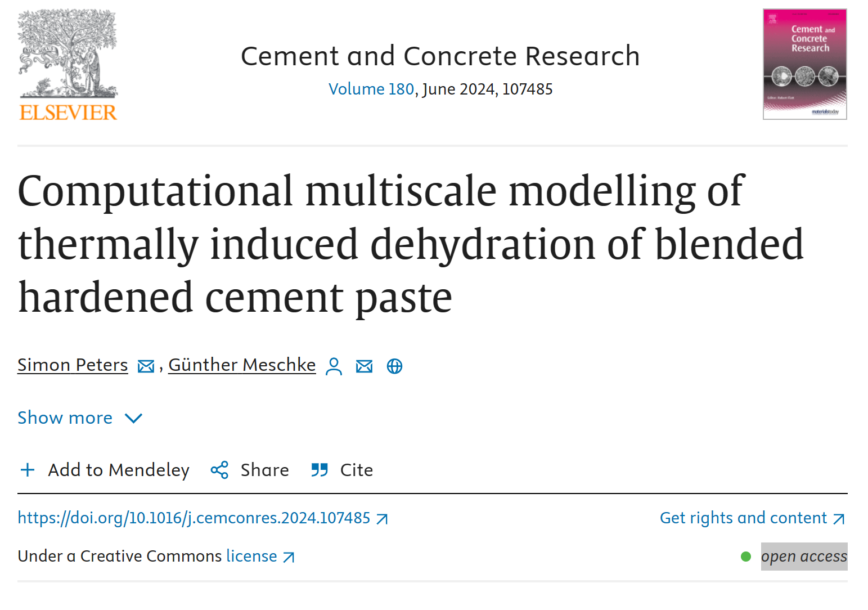This screenshot has width=868, height=610.
Task: Open author Günther Meschke's name link
Action: tap(242, 365)
